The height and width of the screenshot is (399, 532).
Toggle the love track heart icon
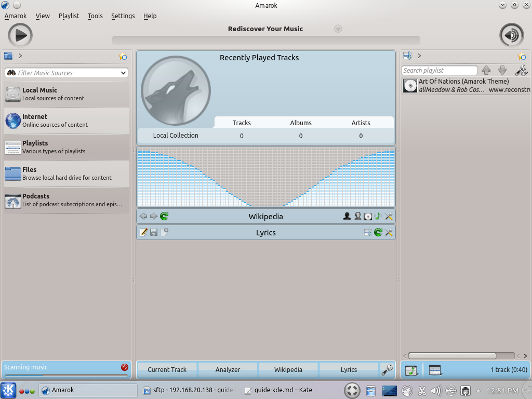click(338, 29)
